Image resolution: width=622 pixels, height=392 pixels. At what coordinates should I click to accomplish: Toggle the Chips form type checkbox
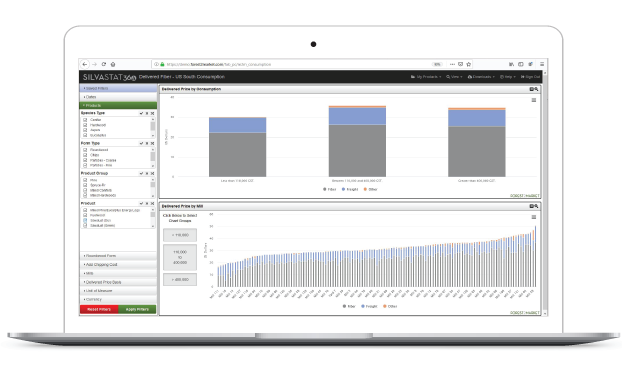click(x=85, y=155)
